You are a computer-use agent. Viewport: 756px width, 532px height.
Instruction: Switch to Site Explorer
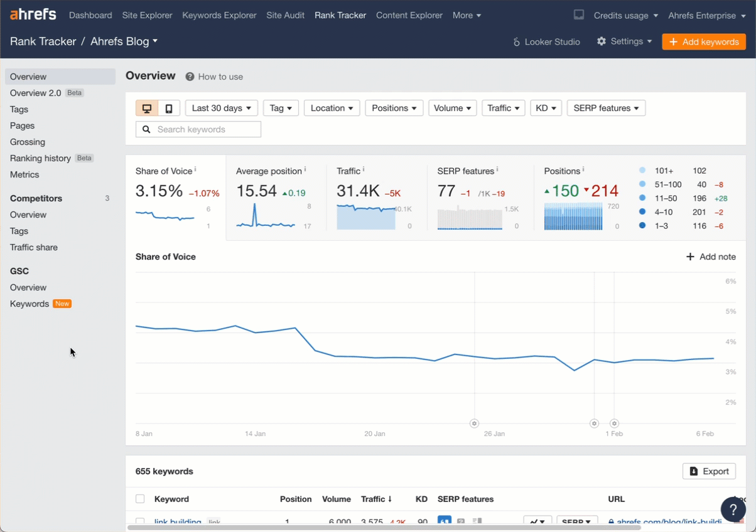pyautogui.click(x=147, y=15)
